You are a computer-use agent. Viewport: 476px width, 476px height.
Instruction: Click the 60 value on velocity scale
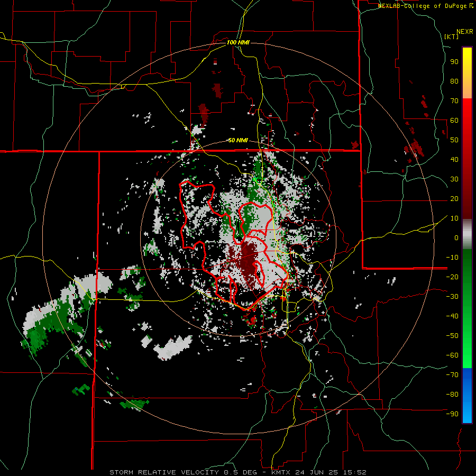point(454,120)
